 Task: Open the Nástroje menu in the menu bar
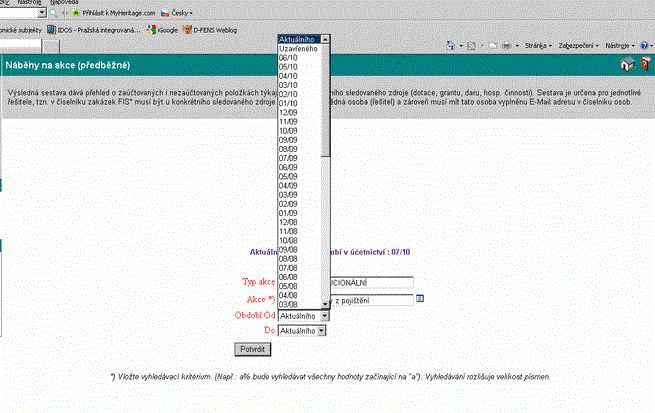tap(29, 2)
